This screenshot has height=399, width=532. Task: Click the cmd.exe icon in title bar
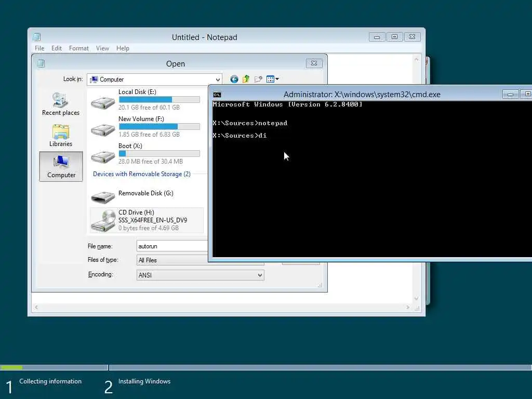coord(217,95)
